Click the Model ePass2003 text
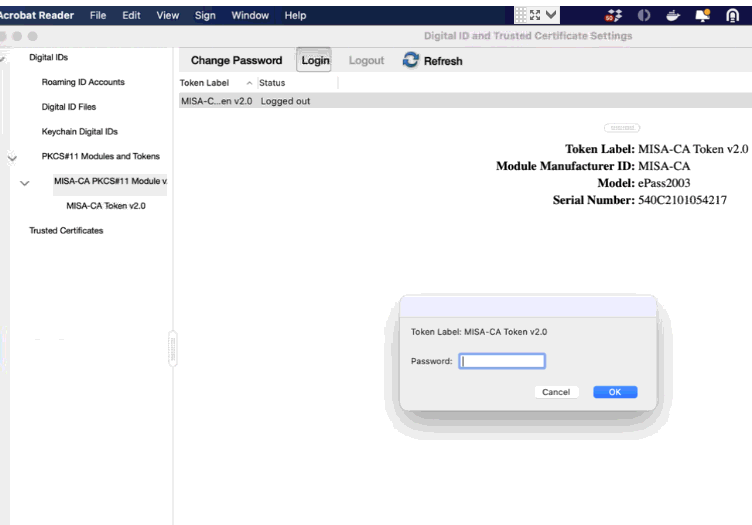Viewport: 752px width, 525px height. [x=644, y=183]
